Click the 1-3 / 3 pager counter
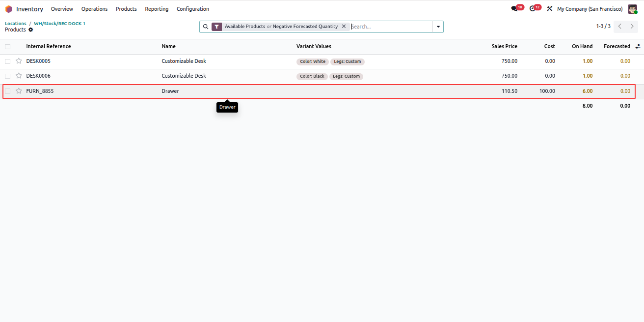 point(603,27)
